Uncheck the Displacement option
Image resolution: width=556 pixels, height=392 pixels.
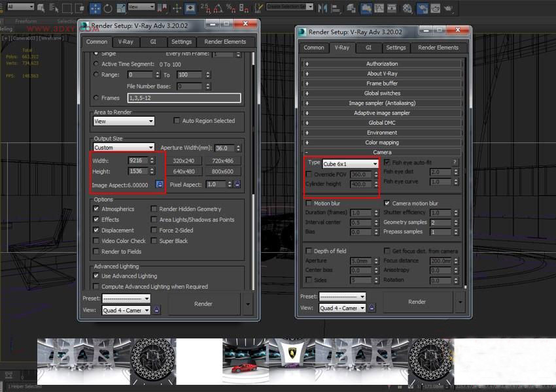[x=96, y=230]
